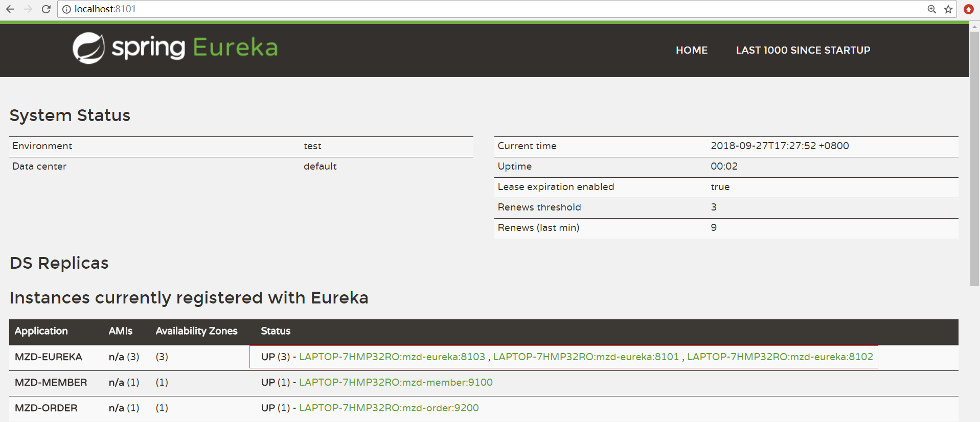This screenshot has height=422, width=980.
Task: Click Instances currently registered with Eureka heading
Action: 189,298
